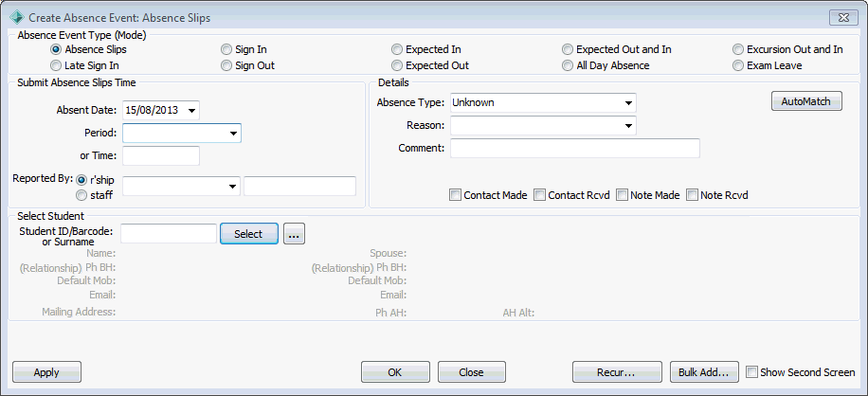Viewport: 868px width, 396px height.
Task: Click the Bulk Add... button
Action: tap(705, 372)
